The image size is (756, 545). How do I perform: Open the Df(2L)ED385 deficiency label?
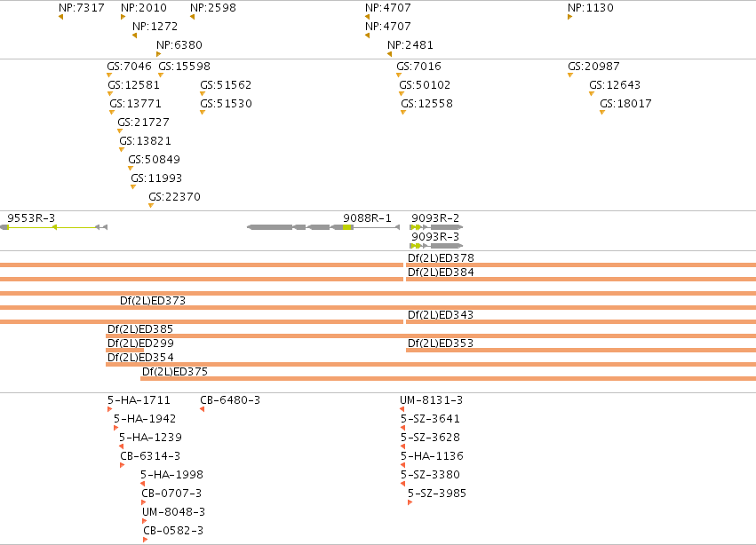tap(140, 329)
